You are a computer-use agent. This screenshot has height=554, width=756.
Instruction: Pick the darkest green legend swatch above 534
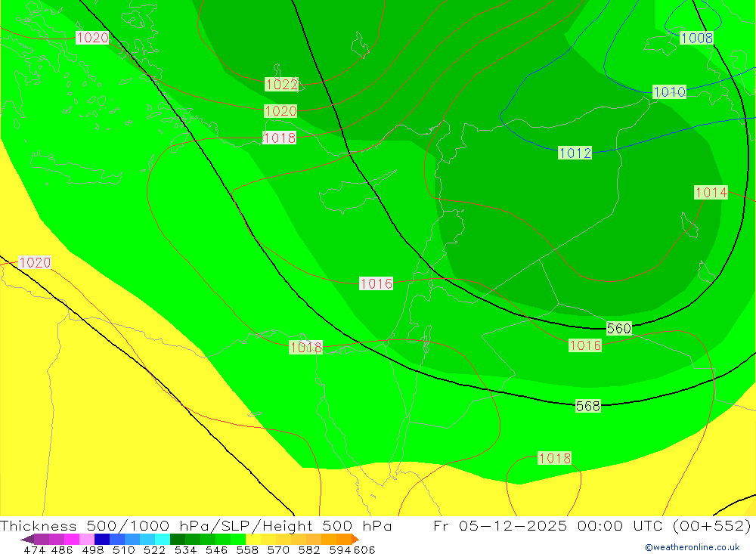coord(178,539)
